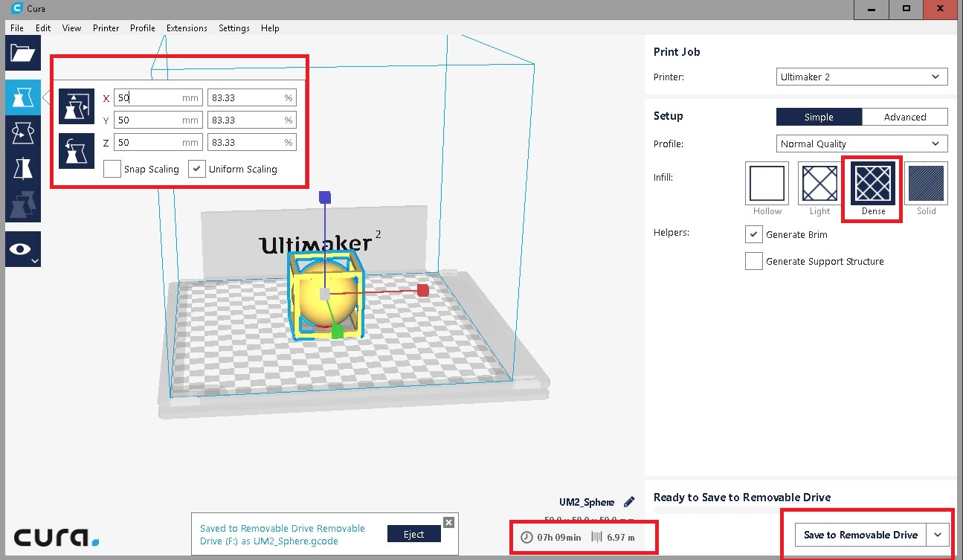Image resolution: width=963 pixels, height=560 pixels.
Task: Choose the Solid infill icon
Action: tap(927, 184)
